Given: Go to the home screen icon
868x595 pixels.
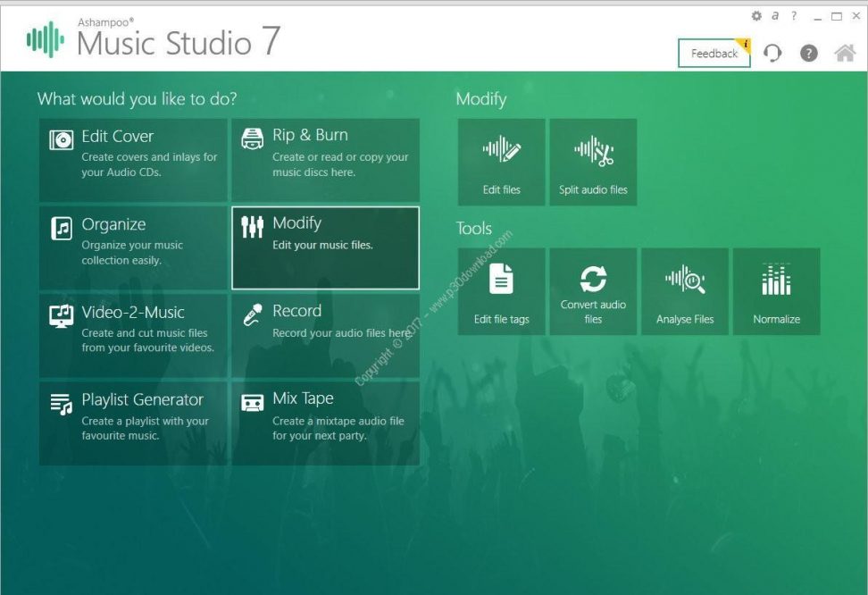Looking at the screenshot, I should click(844, 54).
